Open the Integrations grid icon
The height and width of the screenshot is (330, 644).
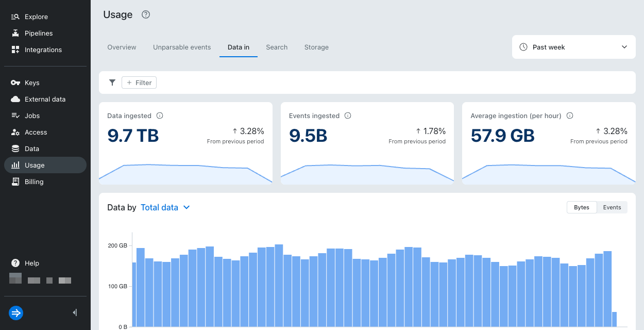pyautogui.click(x=15, y=49)
